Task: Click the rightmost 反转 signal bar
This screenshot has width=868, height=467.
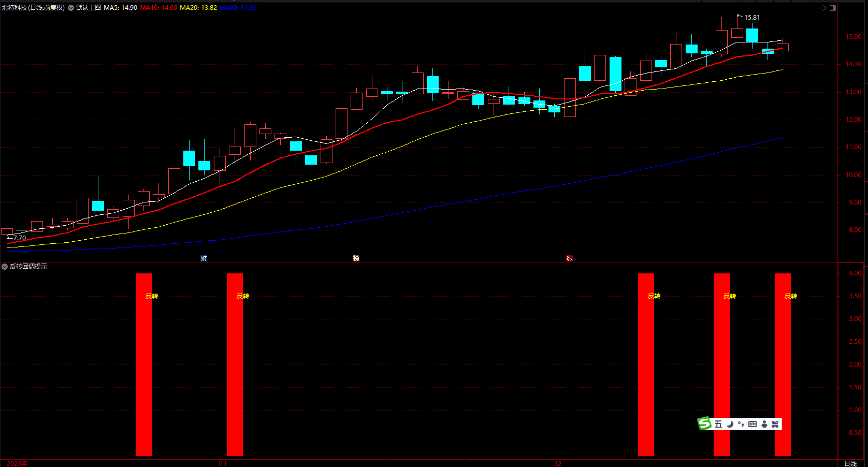Action: 783,364
